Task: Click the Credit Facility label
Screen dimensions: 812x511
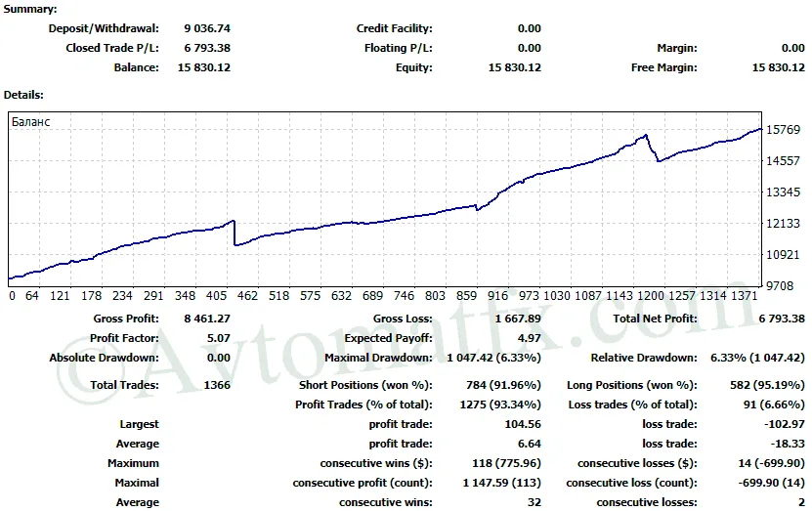Action: click(x=394, y=28)
